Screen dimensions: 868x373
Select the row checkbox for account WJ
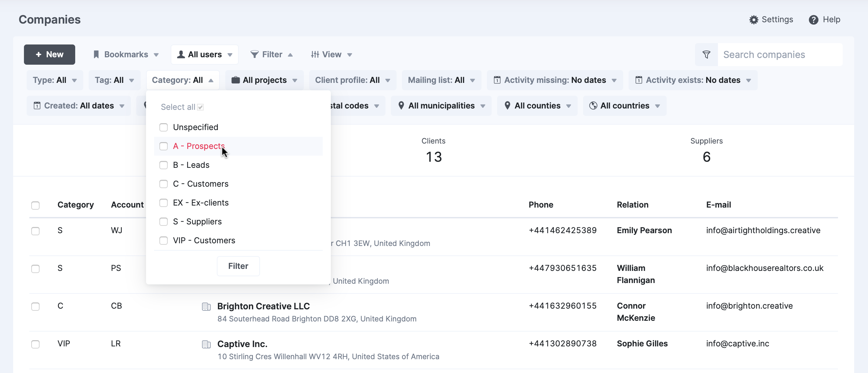click(35, 231)
